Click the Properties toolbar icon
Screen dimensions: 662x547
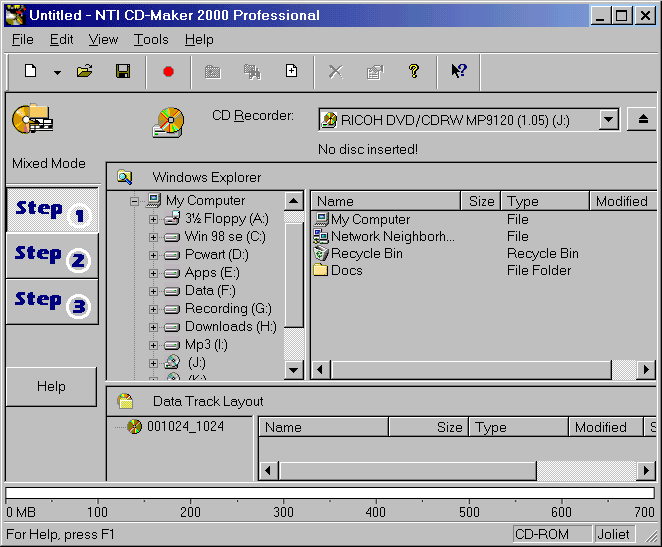[x=375, y=72]
